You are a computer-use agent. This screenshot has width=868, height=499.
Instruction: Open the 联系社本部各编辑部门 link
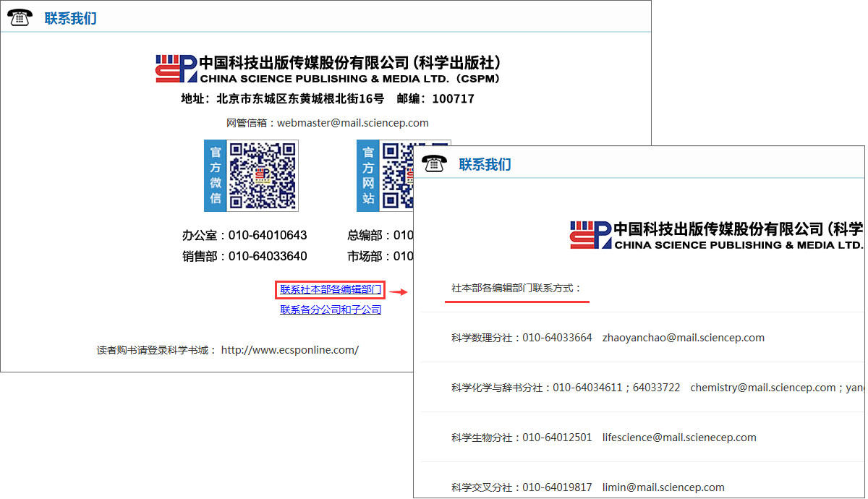(331, 290)
